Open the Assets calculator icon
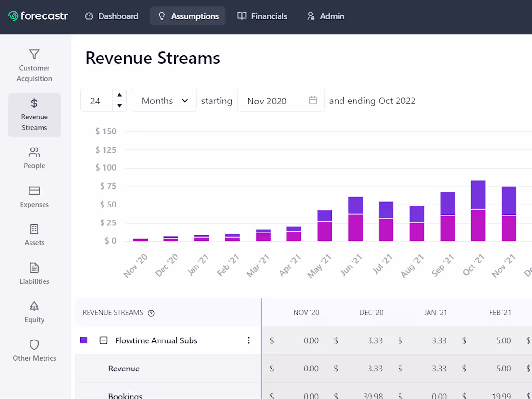This screenshot has height=399, width=532. pyautogui.click(x=34, y=229)
